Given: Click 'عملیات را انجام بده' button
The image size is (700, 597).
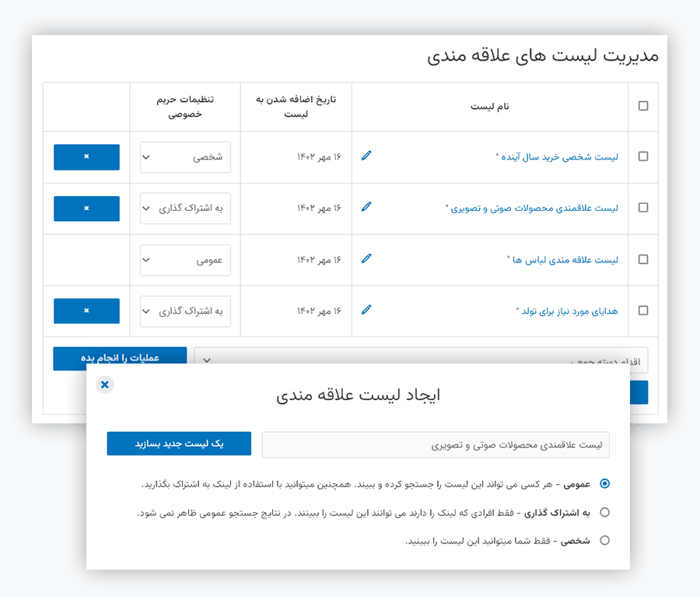Looking at the screenshot, I should (x=120, y=357).
